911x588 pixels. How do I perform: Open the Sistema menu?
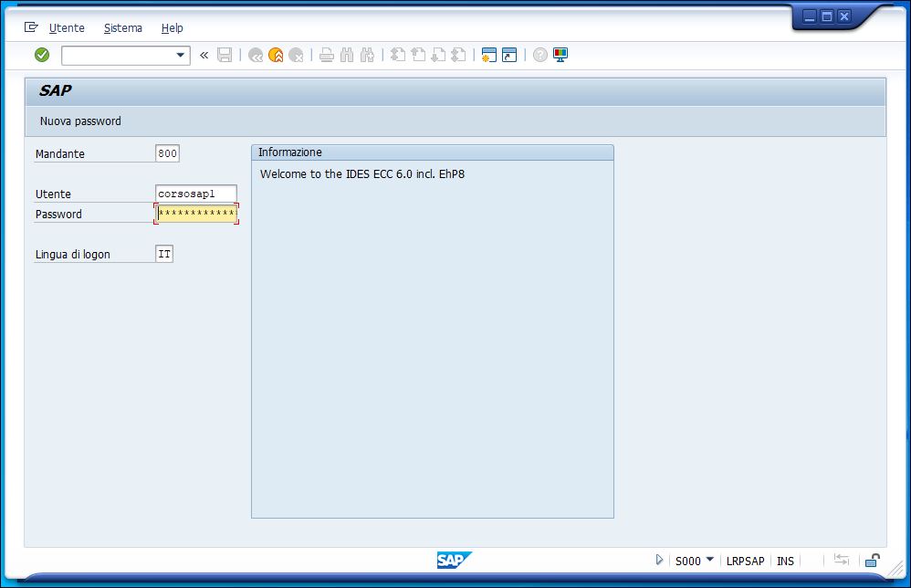[x=122, y=28]
